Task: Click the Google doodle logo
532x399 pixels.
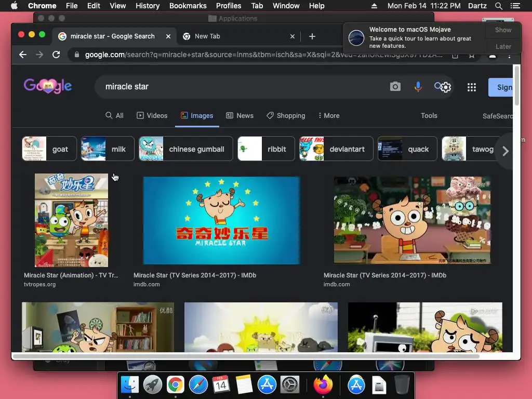Action: pos(47,86)
